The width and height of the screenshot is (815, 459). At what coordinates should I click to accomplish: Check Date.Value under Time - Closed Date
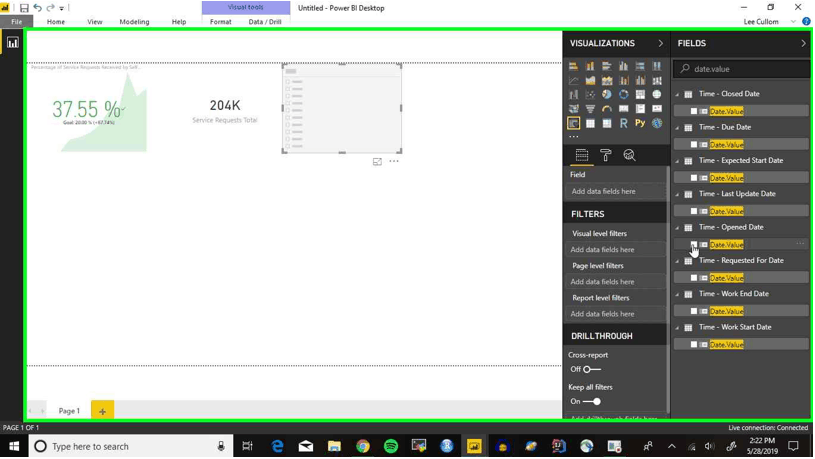click(693, 111)
